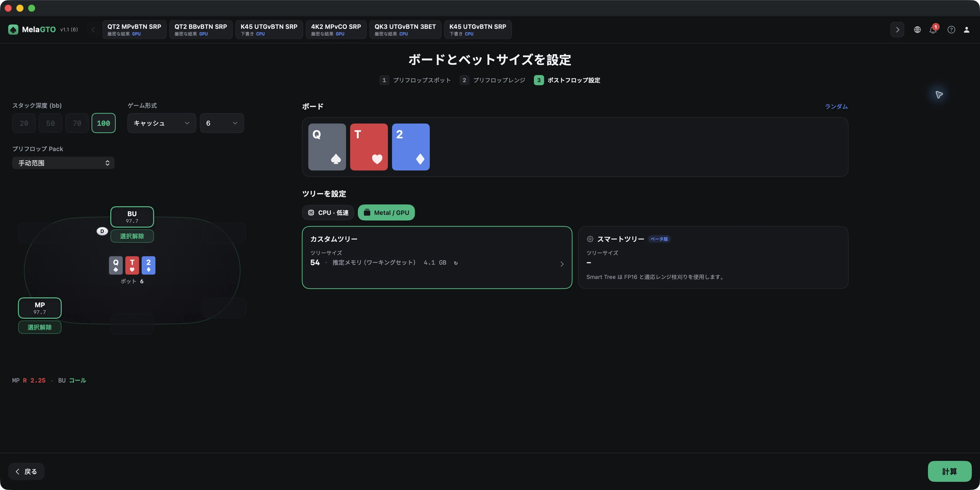This screenshot has height=490, width=980.
Task: Click the ランダム random board link
Action: point(836,106)
